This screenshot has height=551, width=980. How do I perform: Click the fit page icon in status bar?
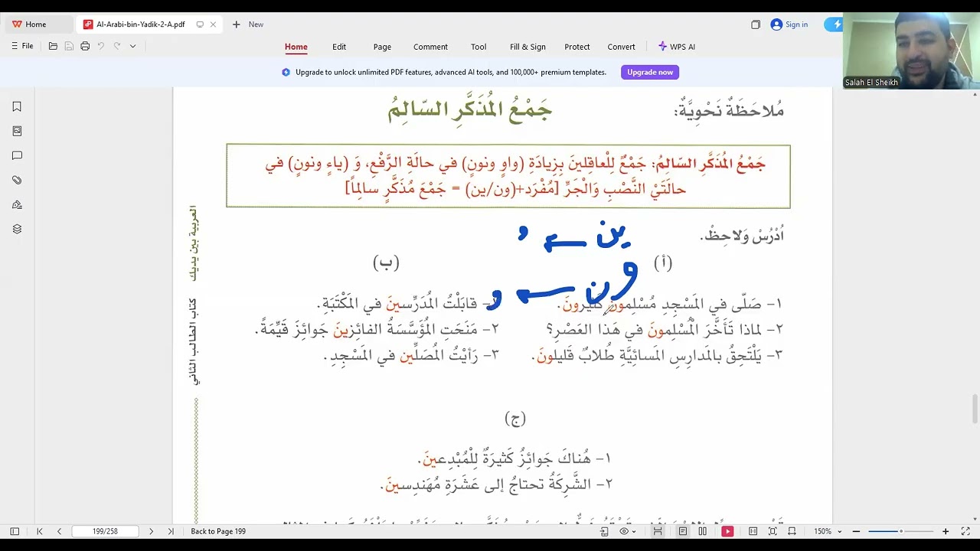coord(773,531)
